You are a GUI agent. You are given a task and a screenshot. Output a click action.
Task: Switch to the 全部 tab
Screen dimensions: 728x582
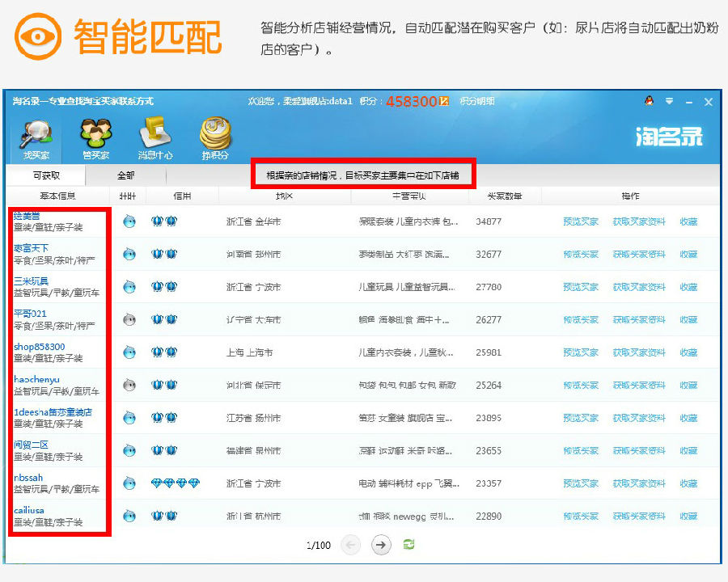coord(125,175)
